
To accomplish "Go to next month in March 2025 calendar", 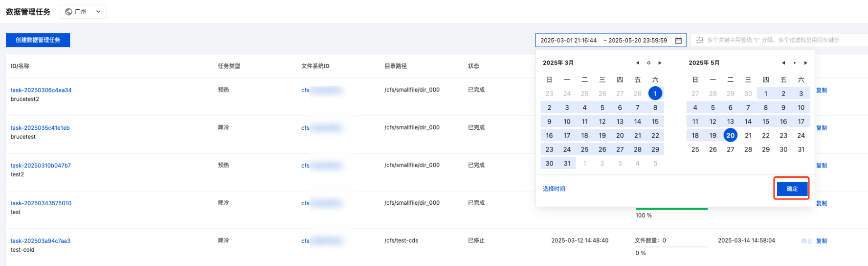I will (660, 63).
